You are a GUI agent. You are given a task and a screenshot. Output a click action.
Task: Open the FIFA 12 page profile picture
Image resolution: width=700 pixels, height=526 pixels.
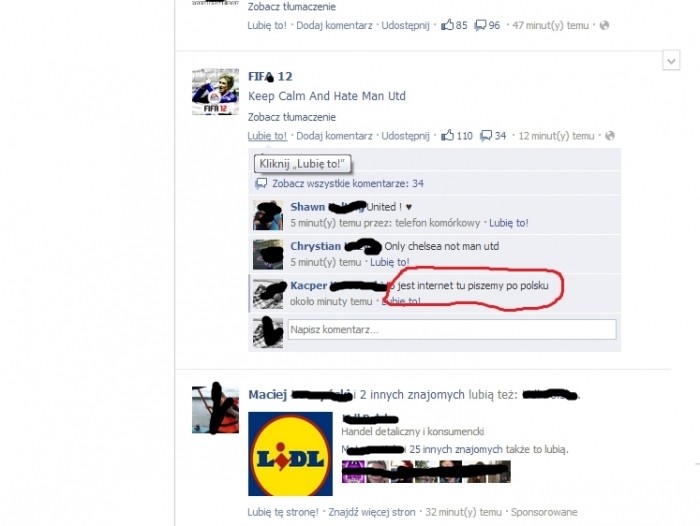[x=215, y=92]
